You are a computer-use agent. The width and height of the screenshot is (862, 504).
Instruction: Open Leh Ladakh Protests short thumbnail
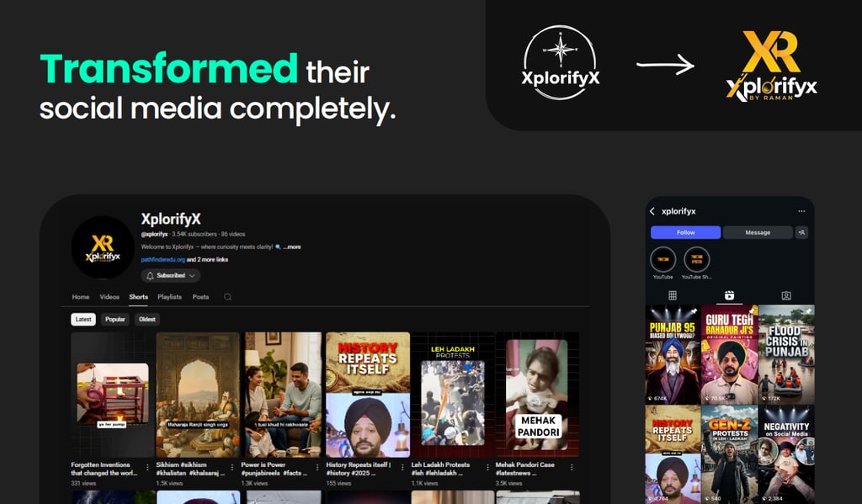(x=453, y=395)
